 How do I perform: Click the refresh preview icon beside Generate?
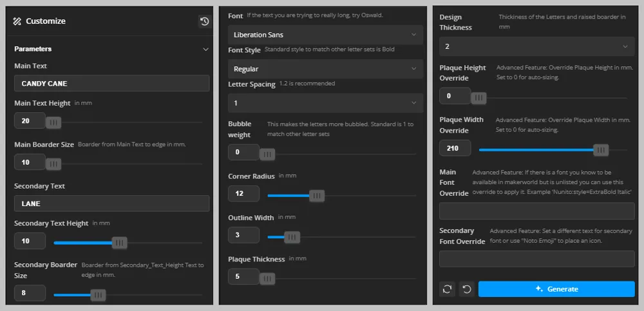coord(447,289)
